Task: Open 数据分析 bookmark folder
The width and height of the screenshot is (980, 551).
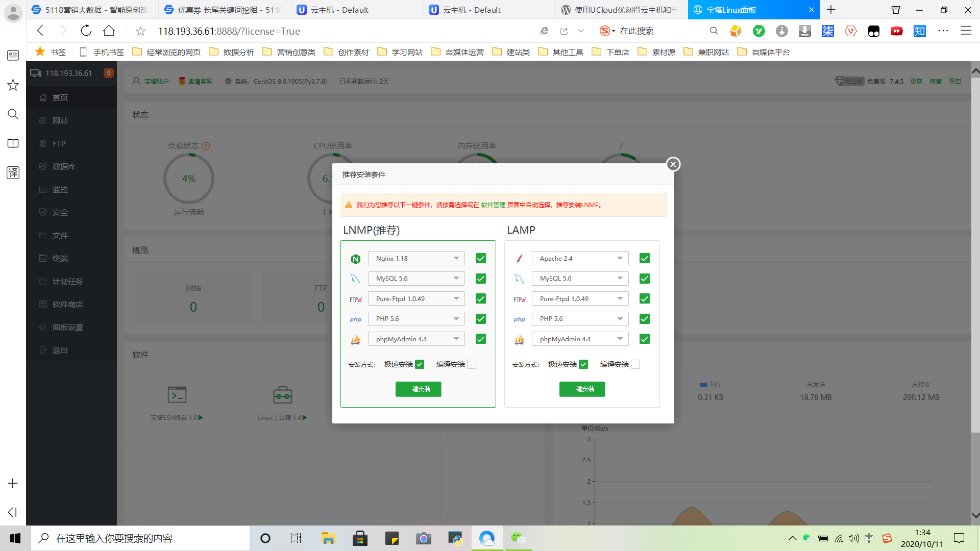Action: [x=232, y=52]
